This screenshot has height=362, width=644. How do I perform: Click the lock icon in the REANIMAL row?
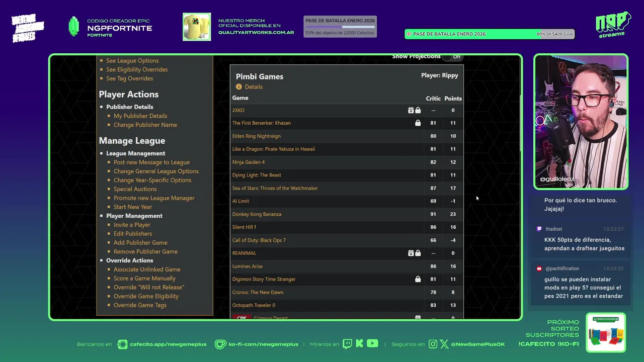click(418, 253)
